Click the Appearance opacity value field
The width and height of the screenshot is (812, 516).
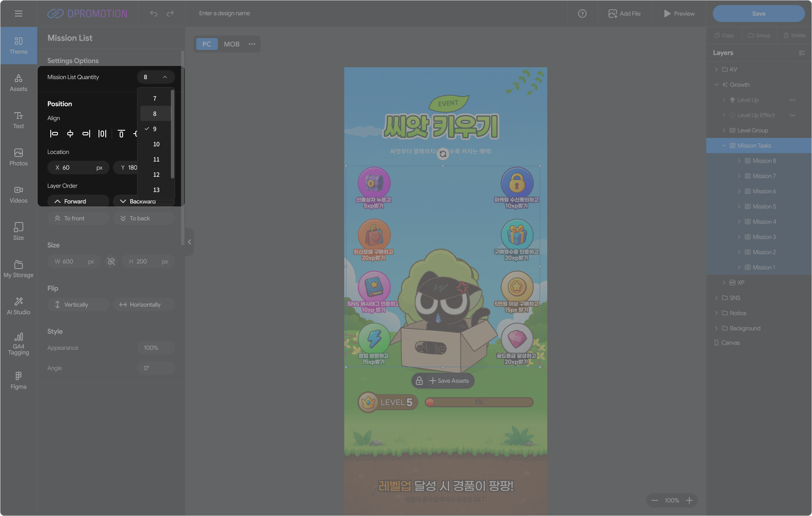156,348
